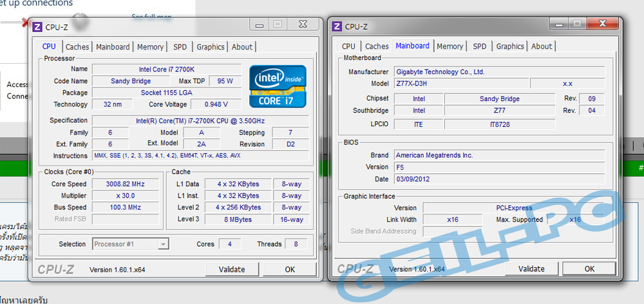Click the Bus Speed value 100.3 MHz
Image resolution: width=644 pixels, height=304 pixels.
tap(126, 207)
